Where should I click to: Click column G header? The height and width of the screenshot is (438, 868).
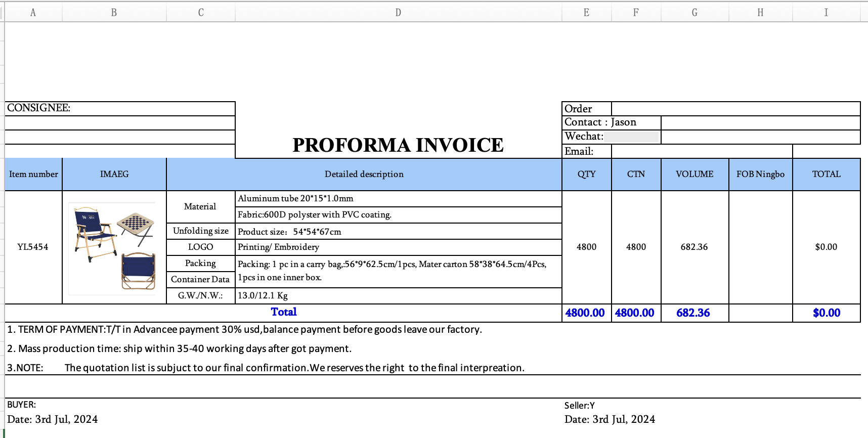coord(695,13)
